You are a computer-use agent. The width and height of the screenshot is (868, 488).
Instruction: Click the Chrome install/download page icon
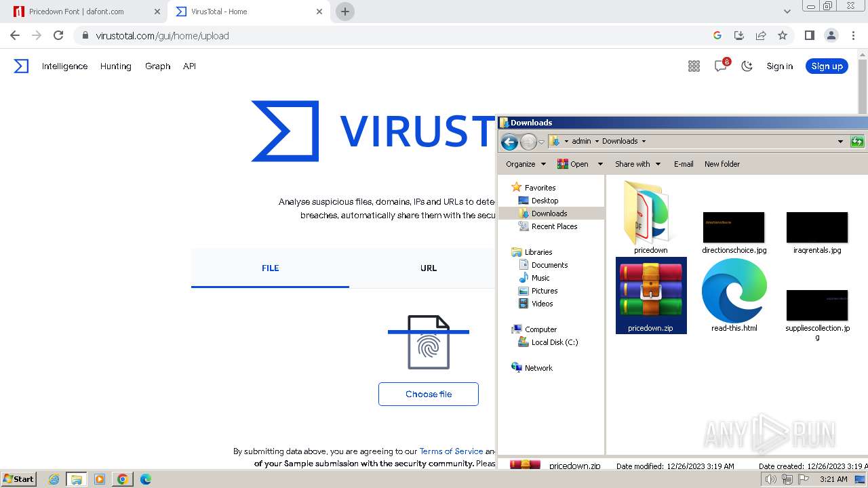tap(739, 35)
